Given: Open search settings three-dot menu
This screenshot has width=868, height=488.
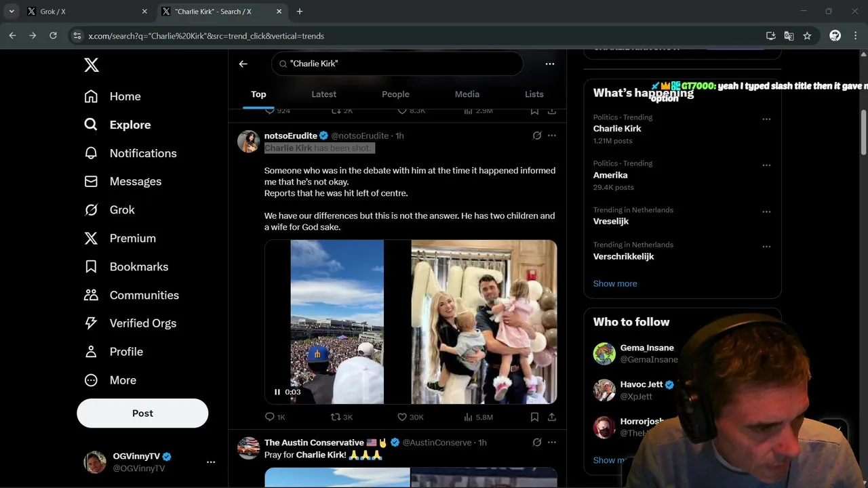Looking at the screenshot, I should click(550, 64).
